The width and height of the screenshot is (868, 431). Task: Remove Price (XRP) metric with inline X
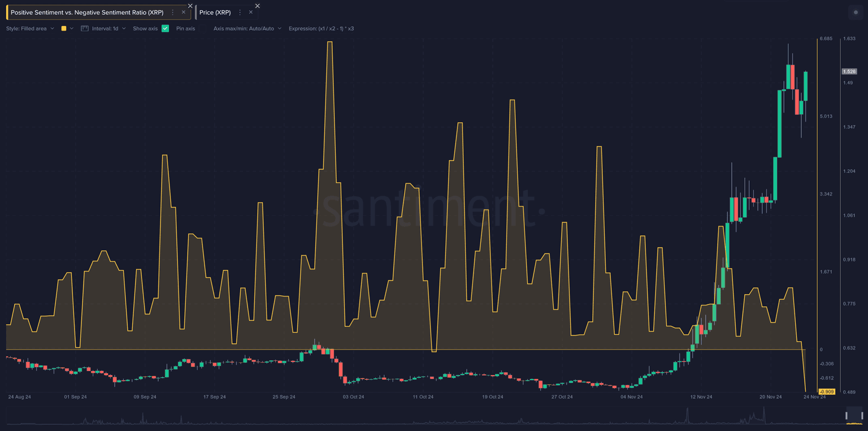click(x=250, y=12)
